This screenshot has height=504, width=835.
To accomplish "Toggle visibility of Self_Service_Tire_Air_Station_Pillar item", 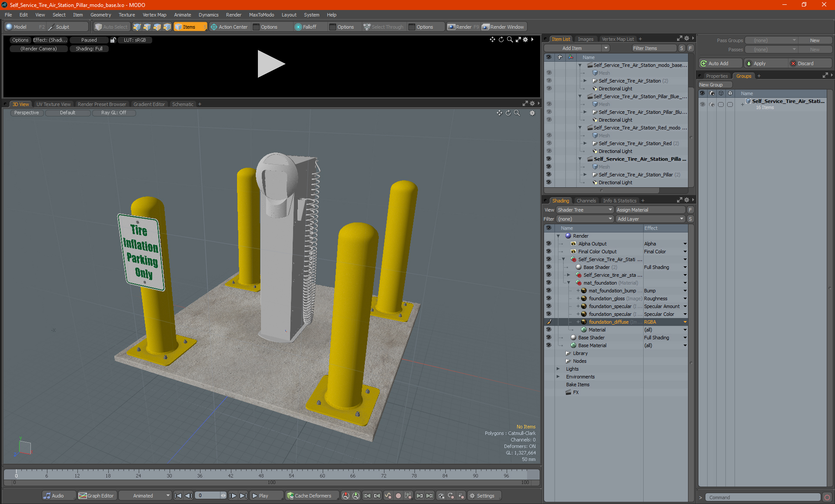I will click(x=548, y=175).
